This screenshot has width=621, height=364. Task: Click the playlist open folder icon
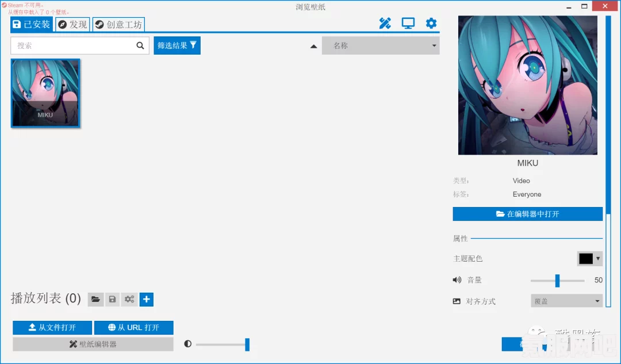pyautogui.click(x=95, y=299)
